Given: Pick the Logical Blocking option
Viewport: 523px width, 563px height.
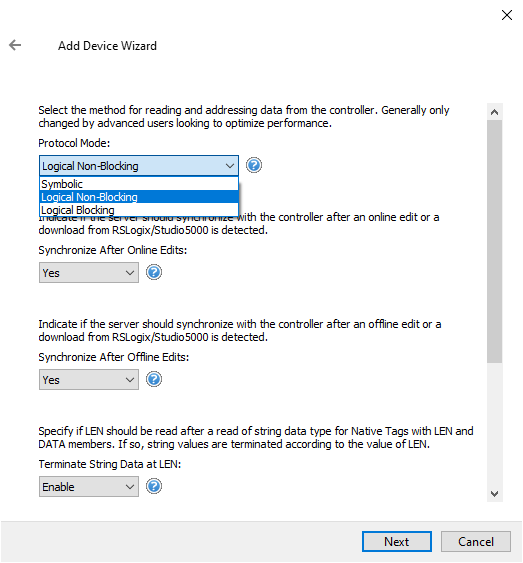Looking at the screenshot, I should coord(139,210).
